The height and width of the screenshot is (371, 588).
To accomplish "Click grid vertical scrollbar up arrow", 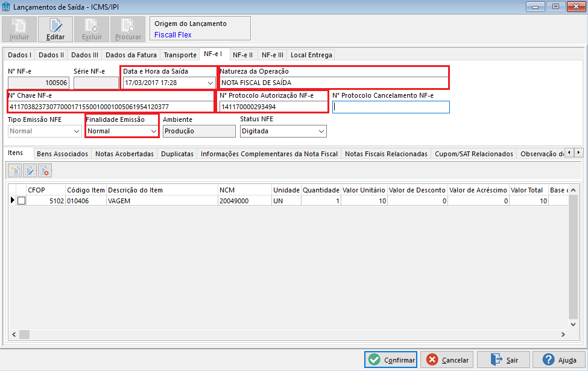I will (x=573, y=190).
